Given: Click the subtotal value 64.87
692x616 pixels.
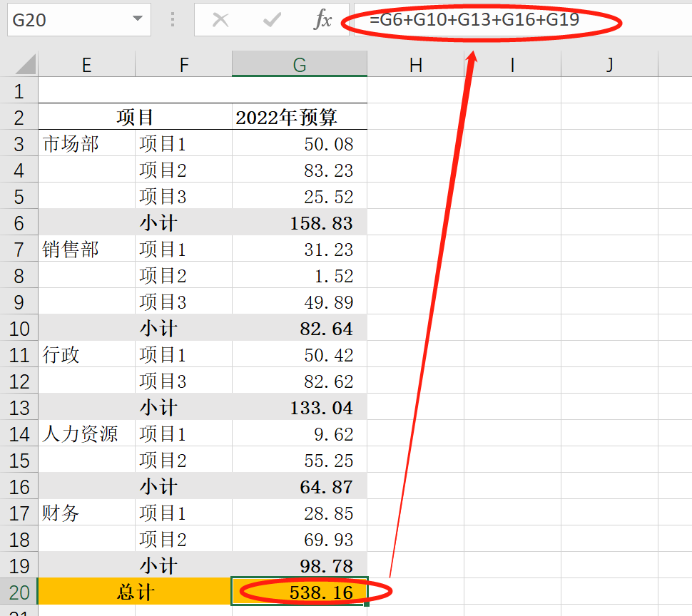Looking at the screenshot, I should pyautogui.click(x=300, y=486).
